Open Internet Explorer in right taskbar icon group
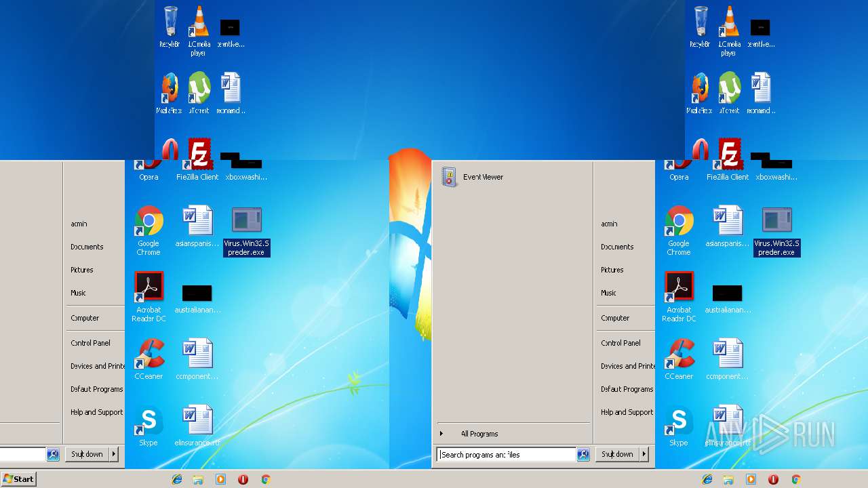 click(707, 479)
